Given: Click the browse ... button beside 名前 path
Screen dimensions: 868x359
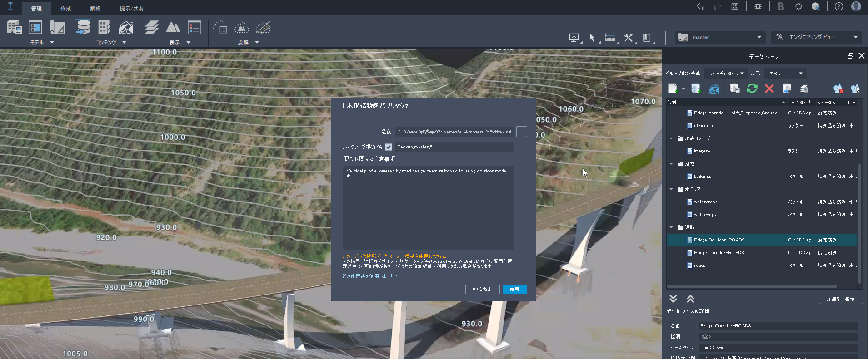Looking at the screenshot, I should [x=522, y=132].
